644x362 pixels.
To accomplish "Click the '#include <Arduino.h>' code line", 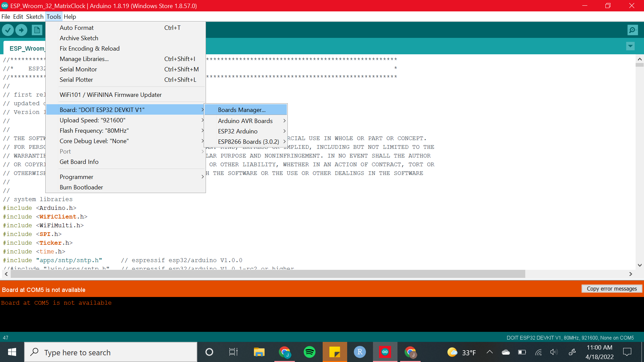I will point(40,208).
